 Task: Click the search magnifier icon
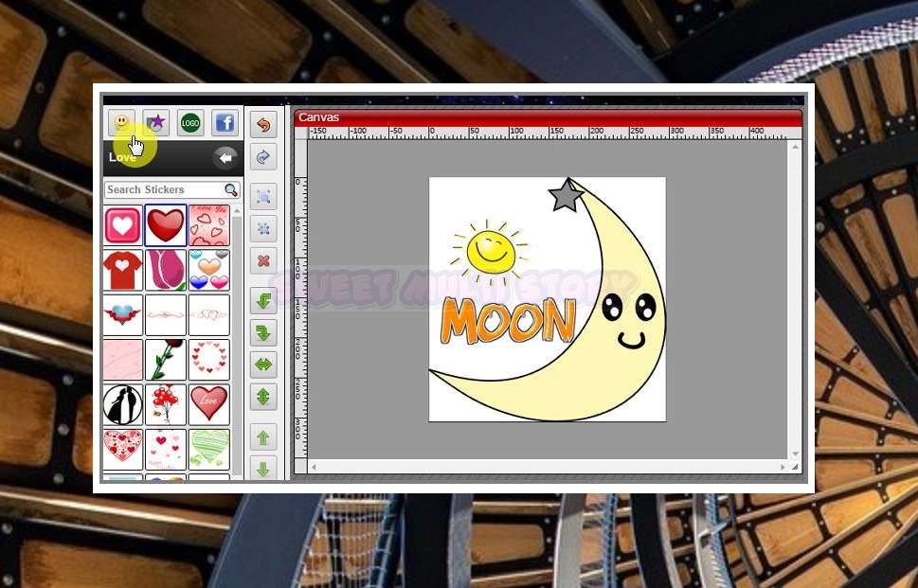pyautogui.click(x=231, y=189)
